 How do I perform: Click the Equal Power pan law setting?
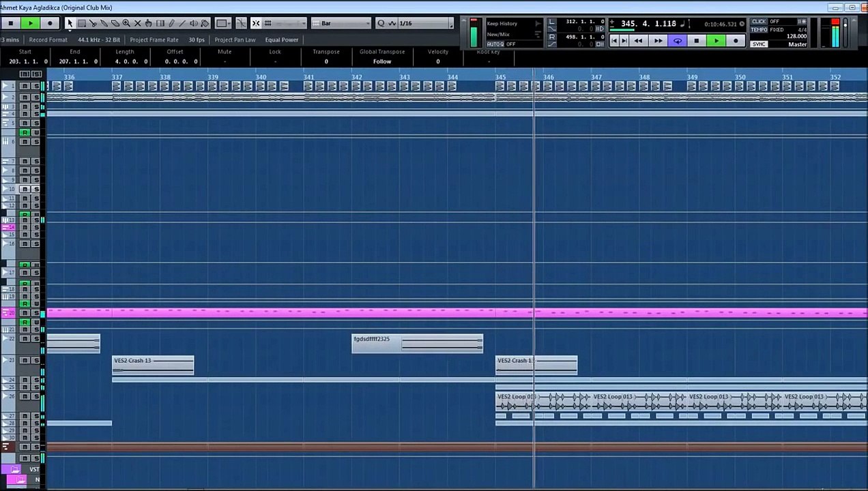282,40
